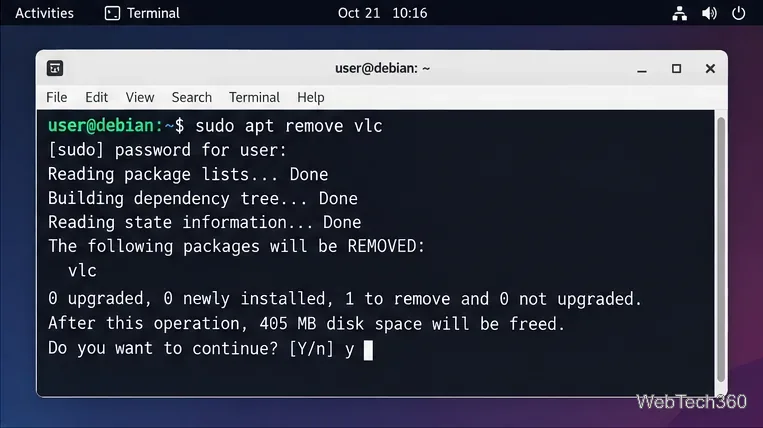Click the new terminal tab icon in titlebar
763x428 pixels.
55,68
